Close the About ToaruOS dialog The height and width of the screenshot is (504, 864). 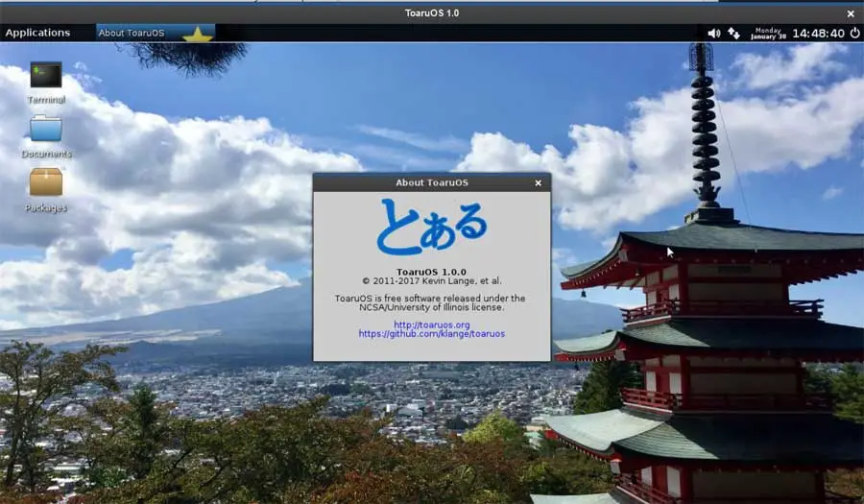(538, 182)
